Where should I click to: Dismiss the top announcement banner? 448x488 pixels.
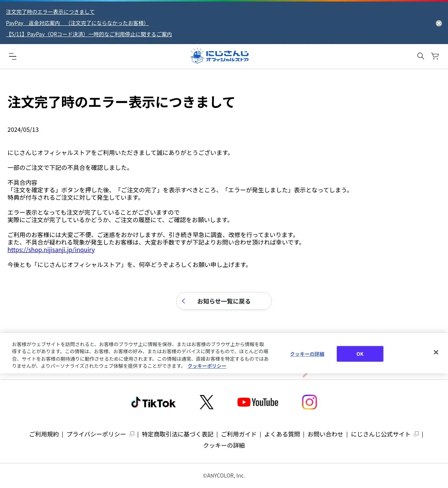[x=439, y=23]
